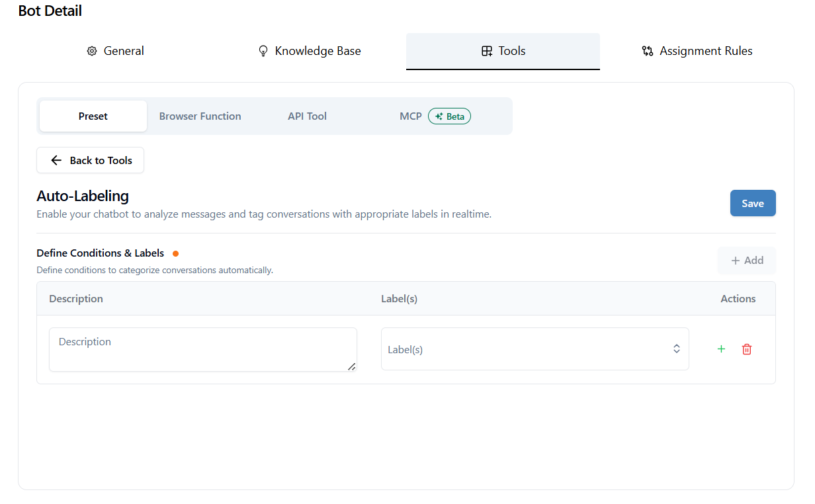Focus the Description text area
Viewport: 815px width, 504px height.
[203, 349]
